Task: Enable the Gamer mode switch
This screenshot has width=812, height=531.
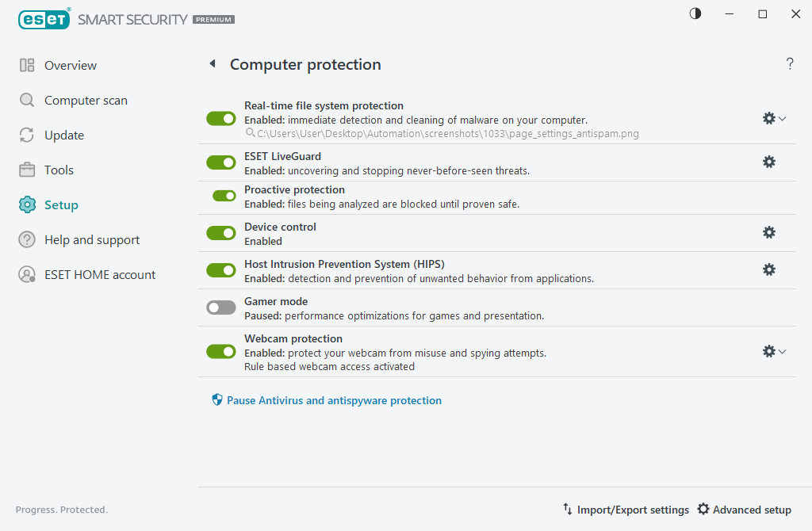Action: pos(221,308)
